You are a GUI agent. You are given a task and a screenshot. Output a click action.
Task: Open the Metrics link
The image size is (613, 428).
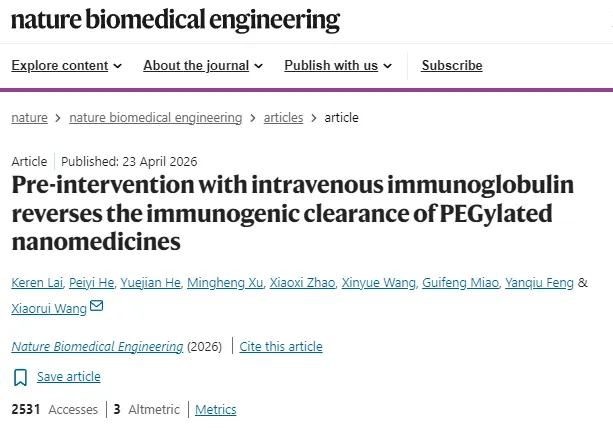(216, 410)
